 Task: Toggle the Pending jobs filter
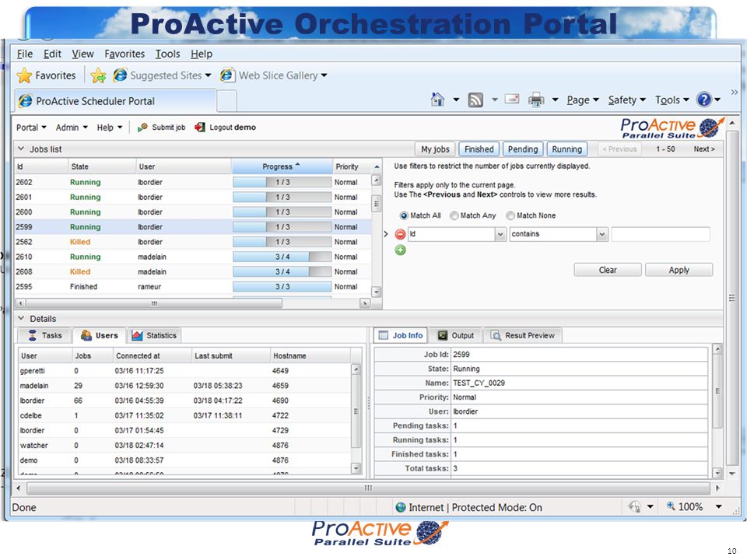523,149
